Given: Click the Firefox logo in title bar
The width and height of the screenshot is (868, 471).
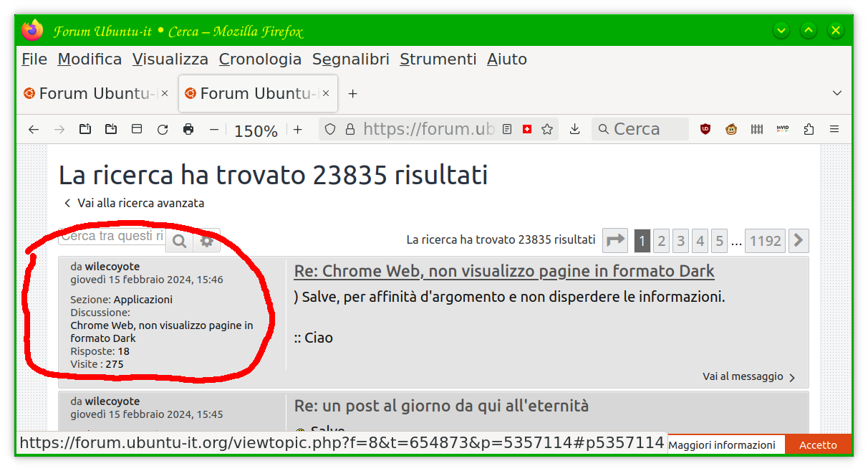Looking at the screenshot, I should tap(32, 31).
